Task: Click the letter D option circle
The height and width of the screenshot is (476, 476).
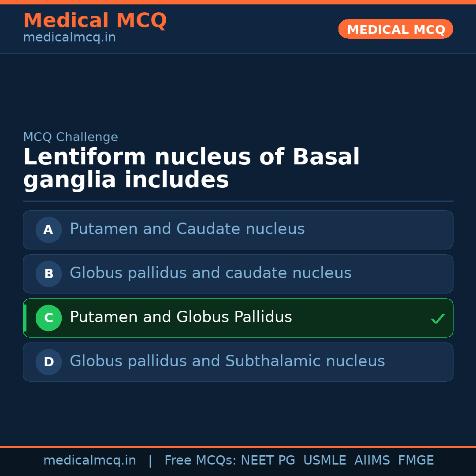Action: pyautogui.click(x=48, y=362)
